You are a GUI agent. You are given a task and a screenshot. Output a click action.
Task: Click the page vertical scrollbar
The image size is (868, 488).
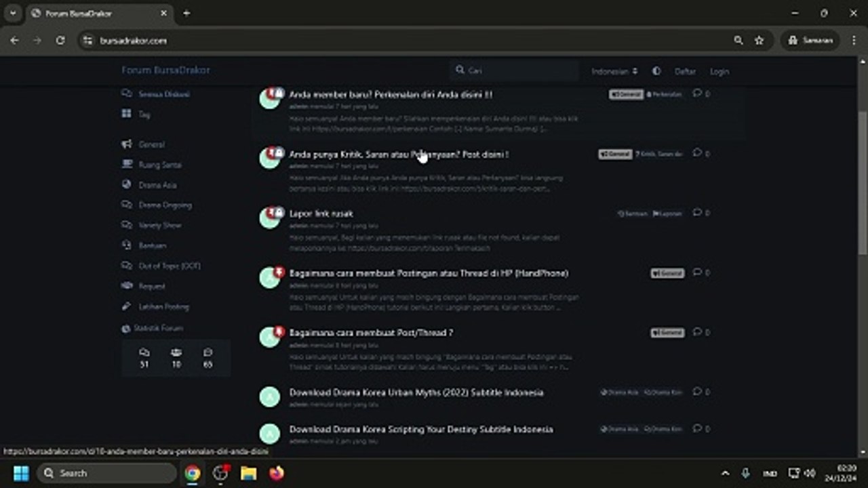coord(863,183)
